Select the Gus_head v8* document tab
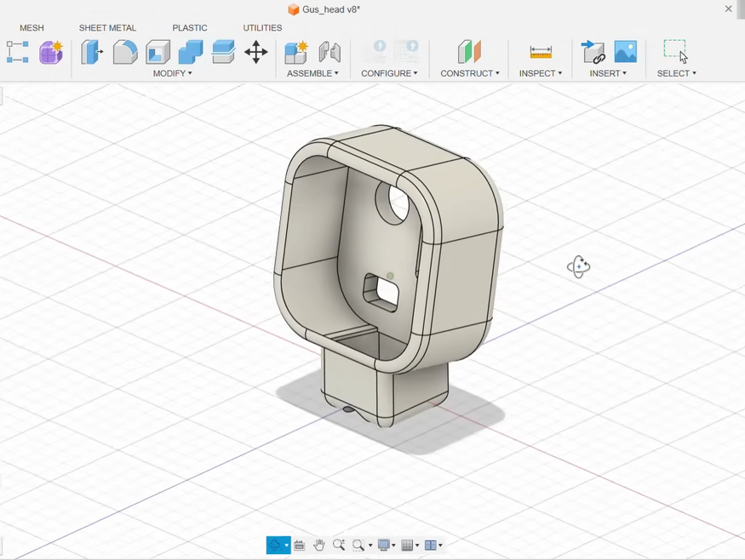The width and height of the screenshot is (745, 560). click(324, 9)
